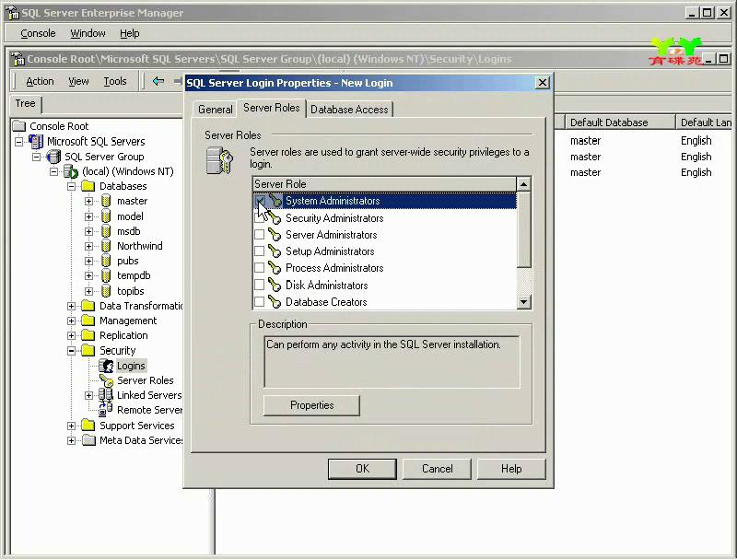Click the Data Transformation Services folder icon
Image resolution: width=737 pixels, height=560 pixels.
coord(88,306)
